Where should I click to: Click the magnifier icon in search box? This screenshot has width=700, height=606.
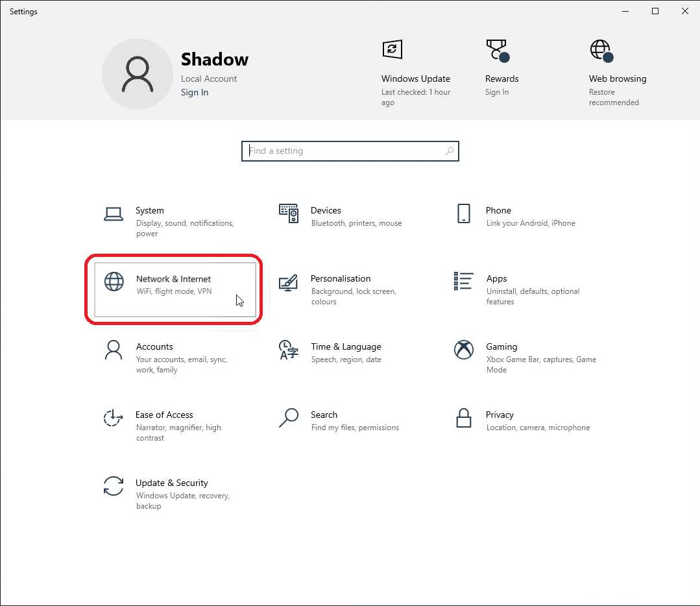[450, 151]
